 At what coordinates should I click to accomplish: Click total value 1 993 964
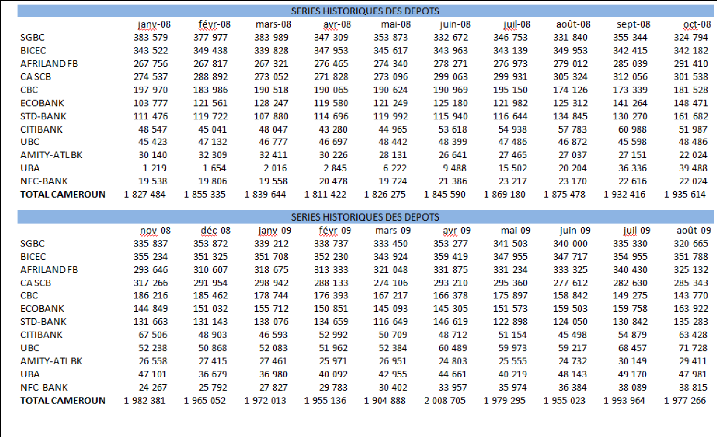624,401
